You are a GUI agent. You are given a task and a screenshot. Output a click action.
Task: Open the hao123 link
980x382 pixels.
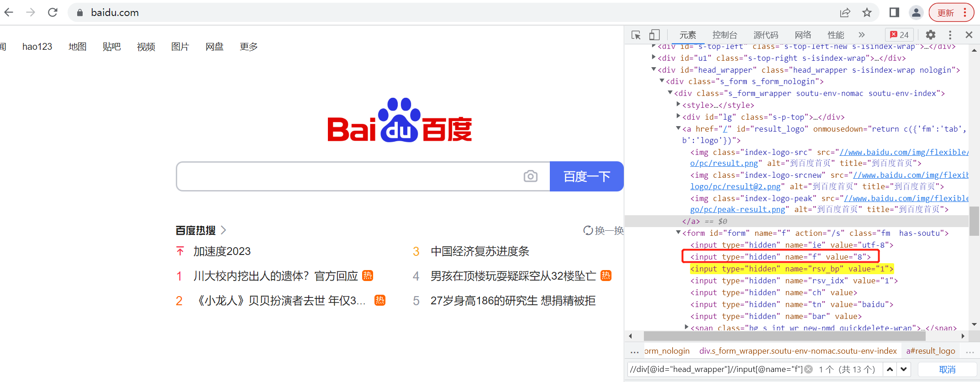[x=37, y=47]
